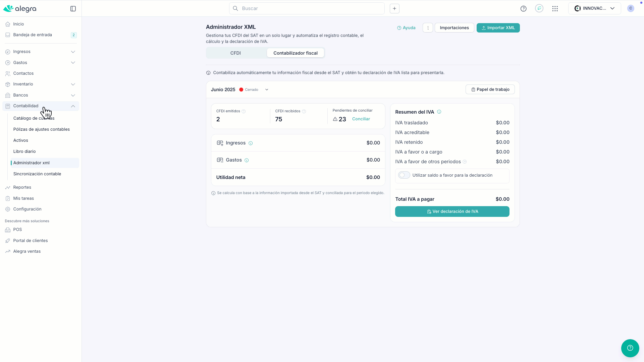Click the plus quick-create icon
This screenshot has height=362, width=644.
click(x=394, y=9)
